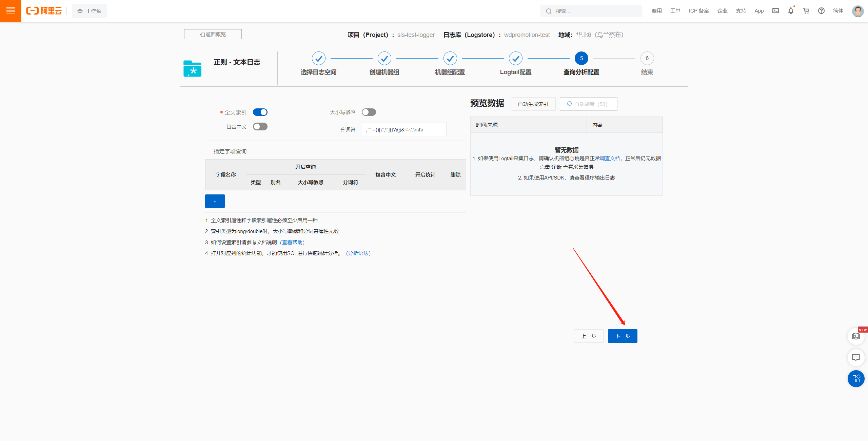868x441 pixels.
Task: Add a field row with plus button
Action: click(x=215, y=201)
